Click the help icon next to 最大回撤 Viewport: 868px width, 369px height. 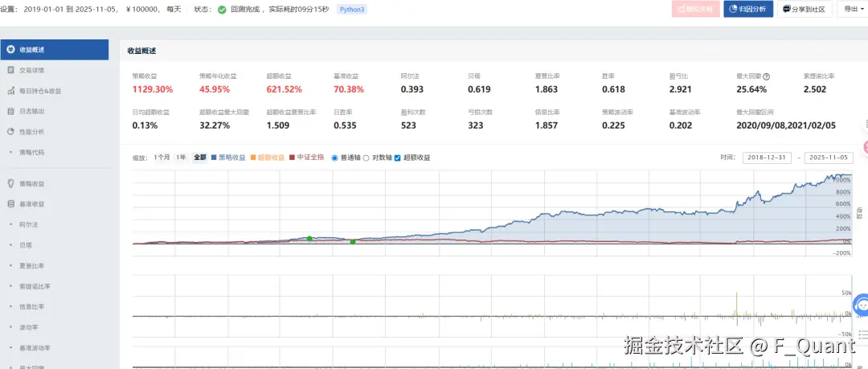(x=767, y=76)
